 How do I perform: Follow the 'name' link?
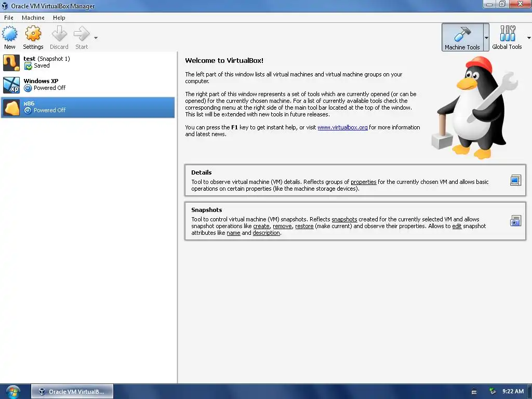[x=233, y=233]
